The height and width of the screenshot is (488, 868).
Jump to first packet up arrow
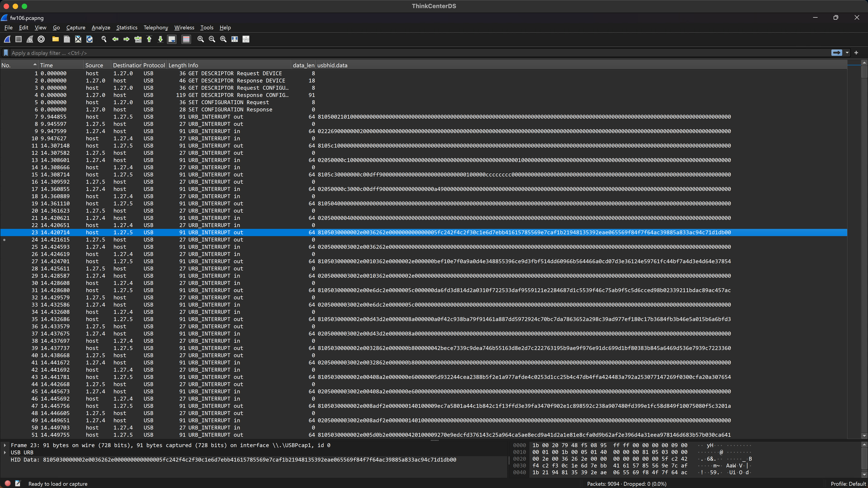click(149, 39)
